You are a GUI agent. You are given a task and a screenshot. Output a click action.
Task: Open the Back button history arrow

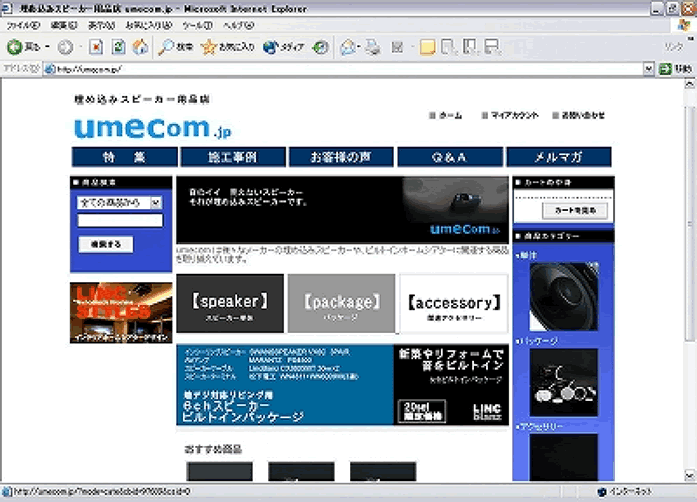point(47,47)
